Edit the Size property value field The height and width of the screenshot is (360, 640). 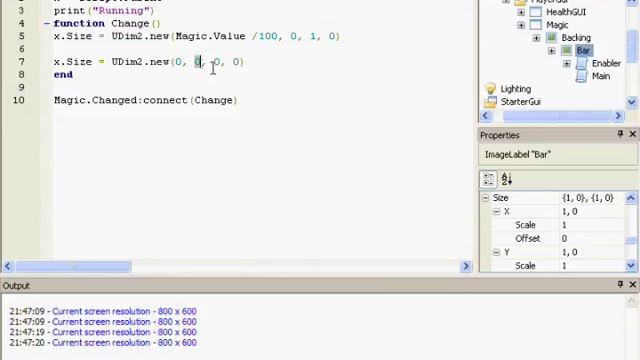591,198
